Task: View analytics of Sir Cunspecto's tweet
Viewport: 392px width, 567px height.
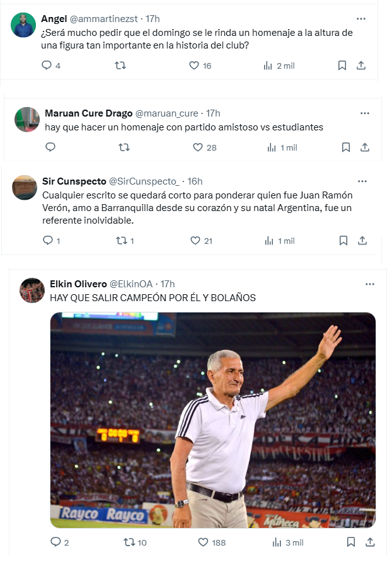Action: 269,241
